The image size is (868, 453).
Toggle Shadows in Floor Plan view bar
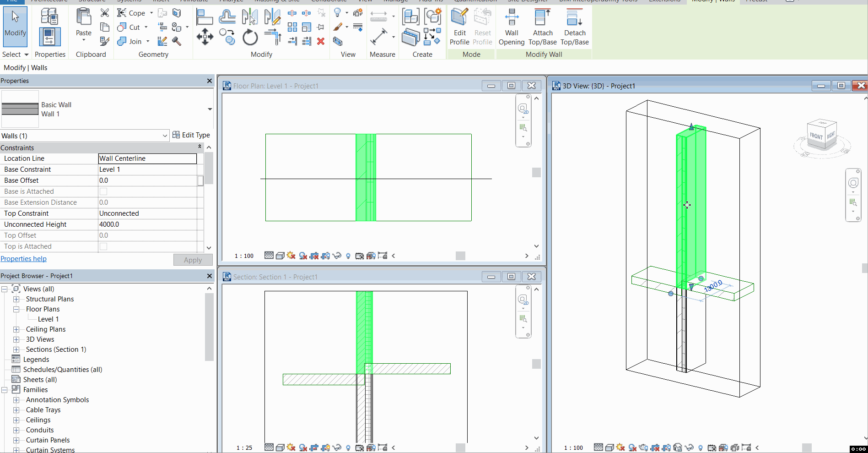coord(302,256)
